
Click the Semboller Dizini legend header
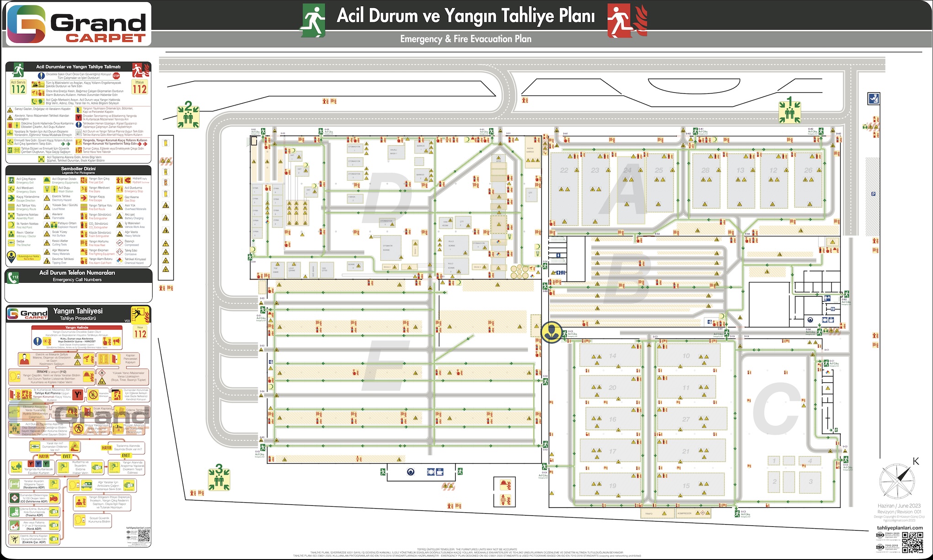[x=79, y=170]
